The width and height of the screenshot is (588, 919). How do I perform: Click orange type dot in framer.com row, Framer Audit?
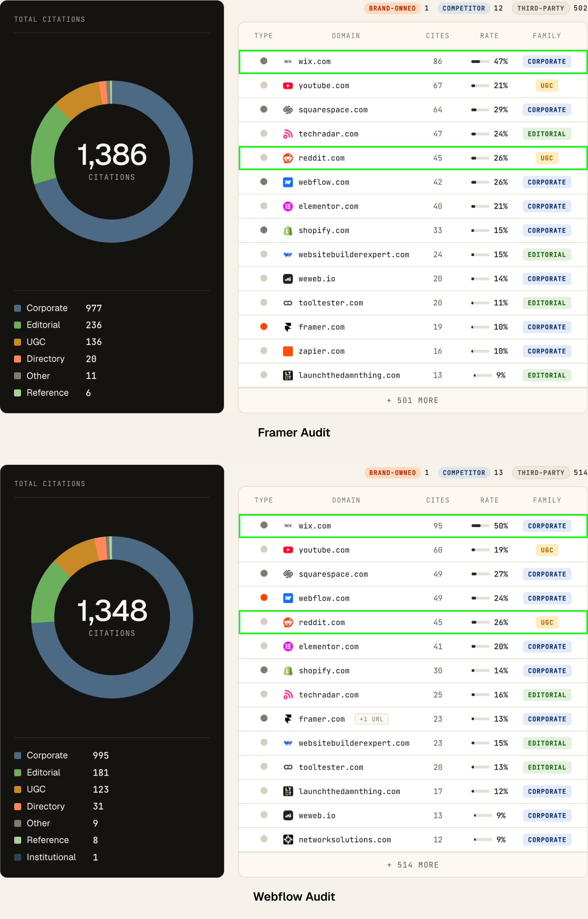coord(264,326)
